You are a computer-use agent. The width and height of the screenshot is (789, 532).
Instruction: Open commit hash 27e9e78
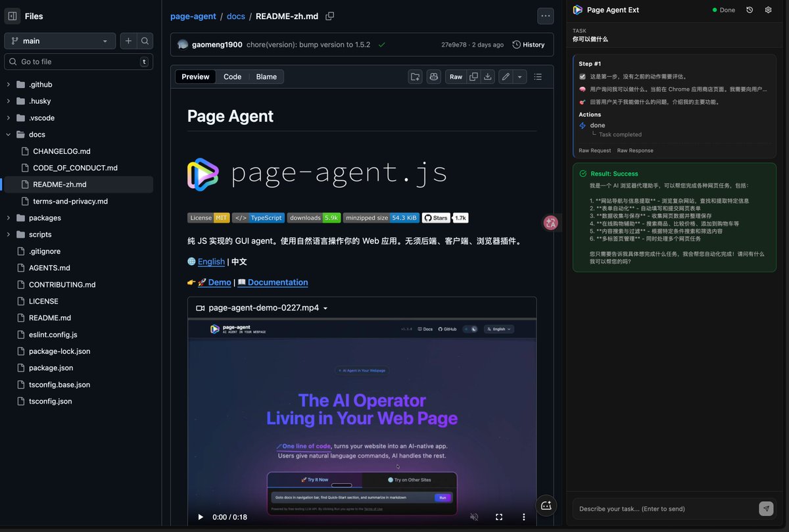click(x=454, y=45)
